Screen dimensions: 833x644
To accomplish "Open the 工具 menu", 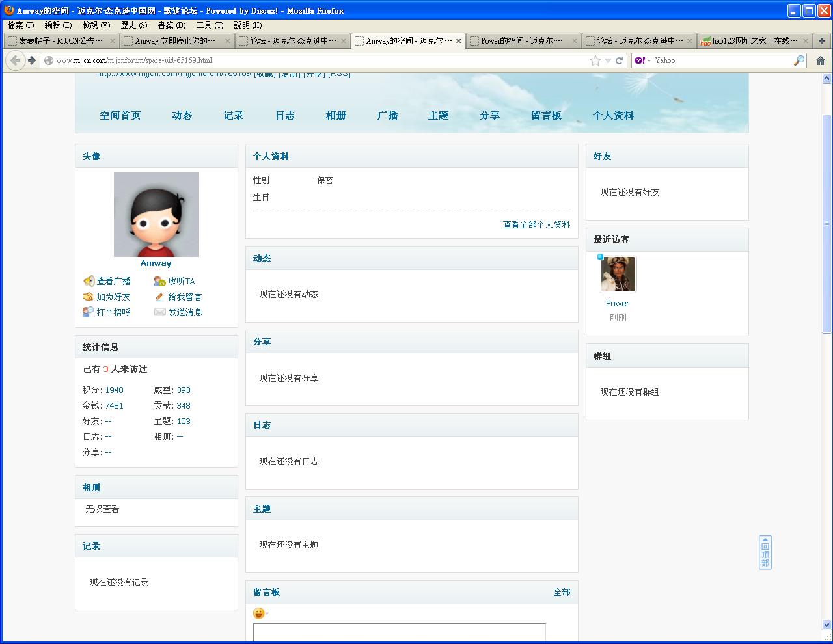I will (209, 25).
